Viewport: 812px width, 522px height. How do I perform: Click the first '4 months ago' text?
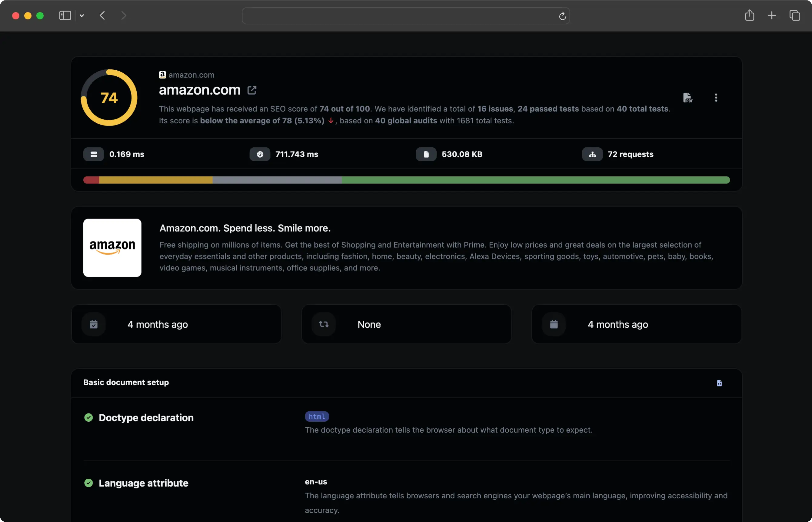click(x=158, y=324)
